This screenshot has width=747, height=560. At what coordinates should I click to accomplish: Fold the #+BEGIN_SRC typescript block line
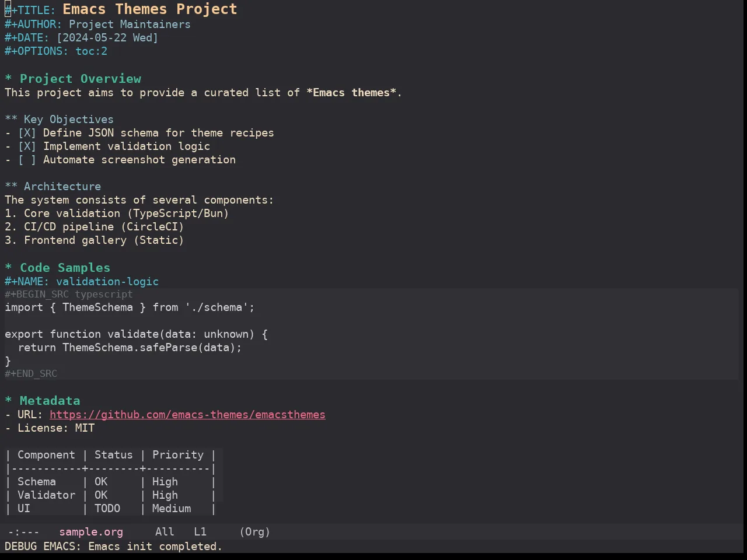click(69, 295)
